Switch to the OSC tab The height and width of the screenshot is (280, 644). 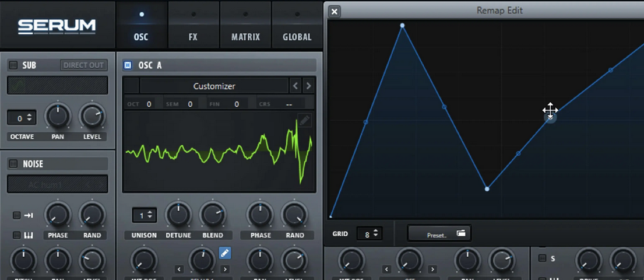[x=141, y=24]
